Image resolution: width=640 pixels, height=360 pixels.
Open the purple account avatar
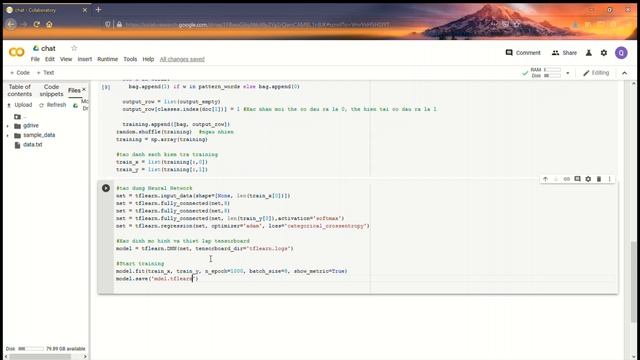(621, 53)
